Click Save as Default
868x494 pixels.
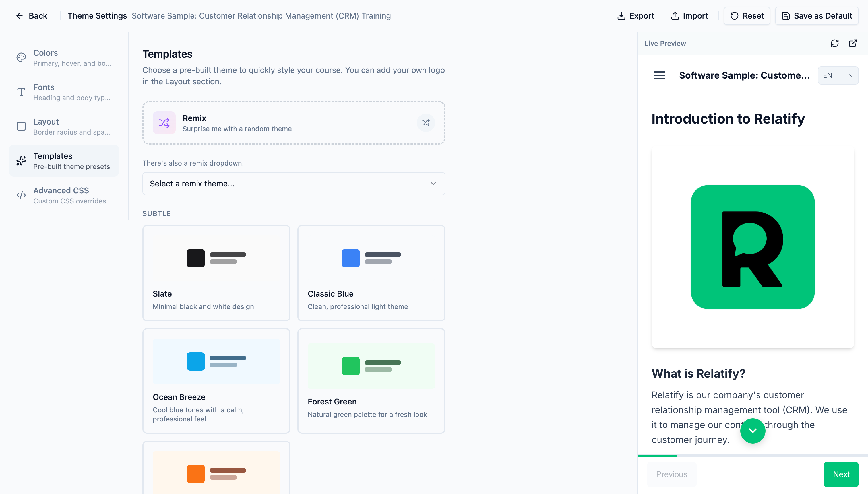coord(816,16)
